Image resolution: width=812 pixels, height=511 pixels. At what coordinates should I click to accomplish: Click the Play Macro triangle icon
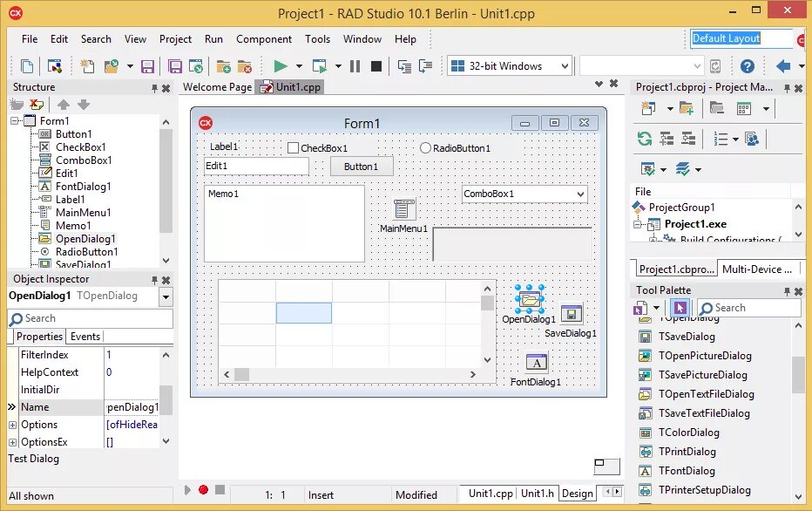point(187,490)
